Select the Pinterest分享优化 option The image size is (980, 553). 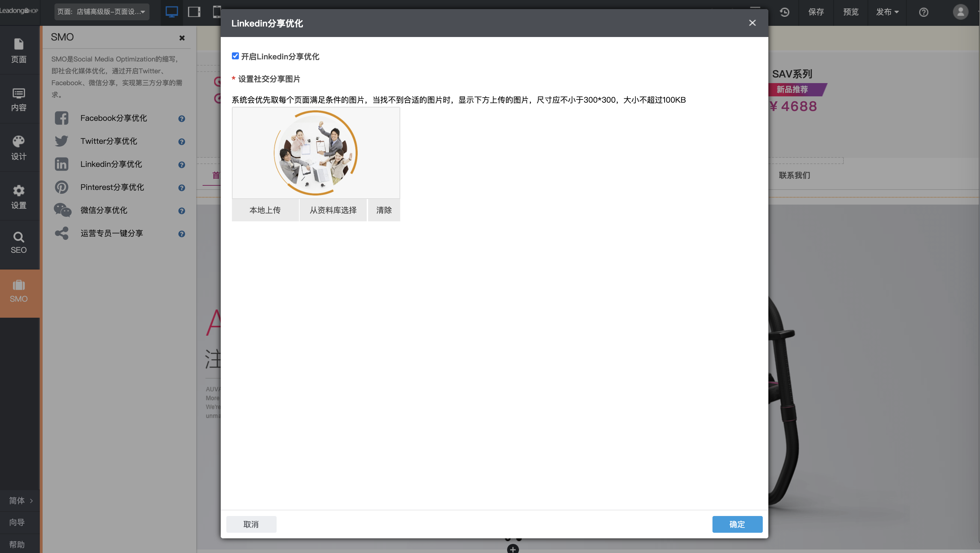pyautogui.click(x=111, y=187)
